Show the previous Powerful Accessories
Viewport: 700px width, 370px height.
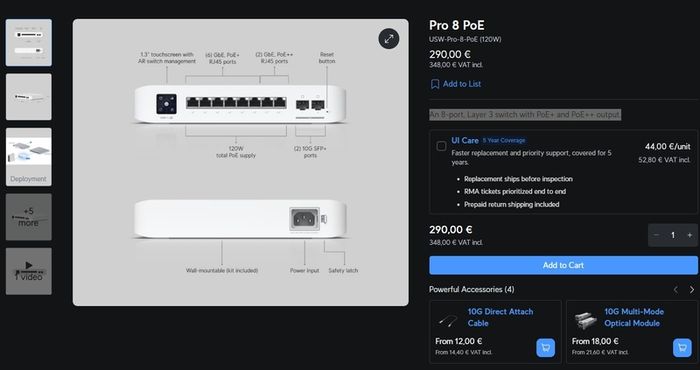tap(676, 290)
